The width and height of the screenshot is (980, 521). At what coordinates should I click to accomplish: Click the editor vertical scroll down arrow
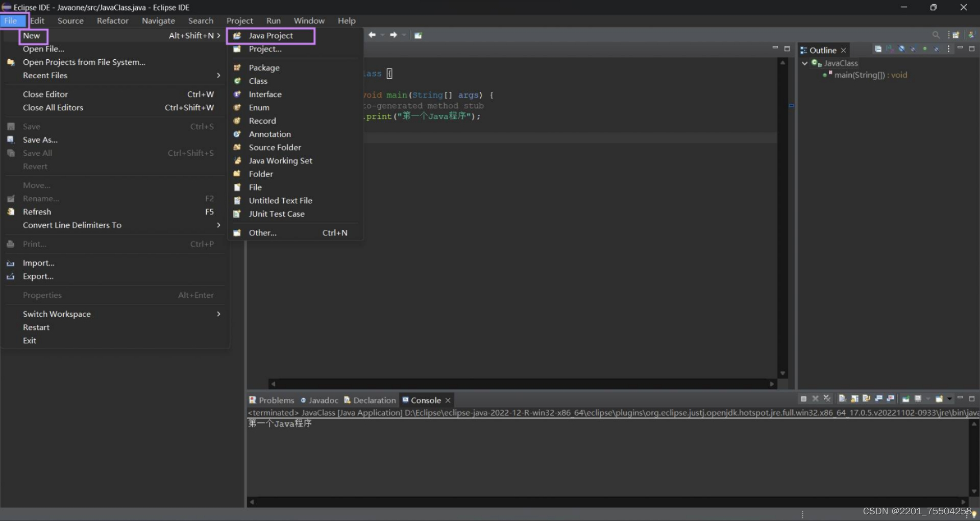point(782,373)
